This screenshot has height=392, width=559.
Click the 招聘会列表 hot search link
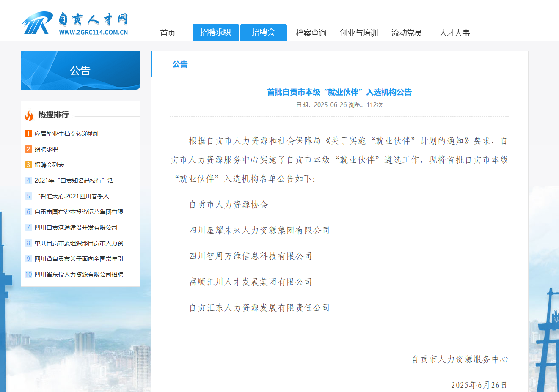(x=49, y=165)
